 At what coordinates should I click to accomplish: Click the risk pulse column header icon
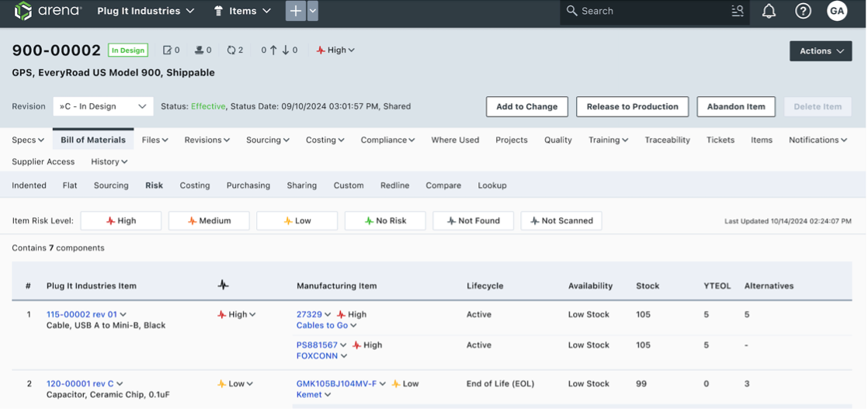tap(223, 286)
